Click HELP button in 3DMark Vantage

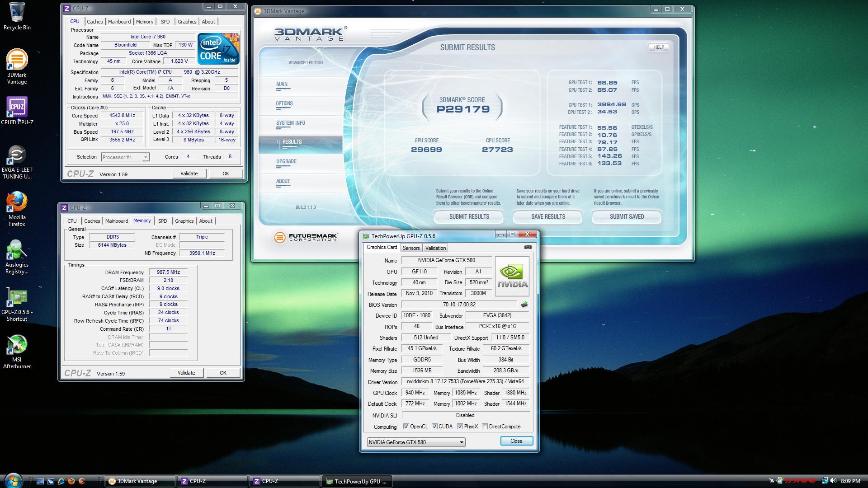[x=659, y=47]
